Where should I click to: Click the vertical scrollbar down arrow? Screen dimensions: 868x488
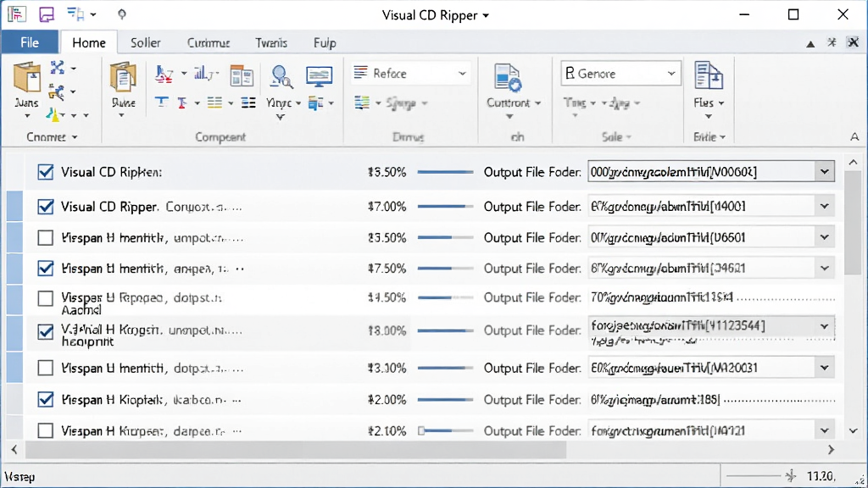[853, 430]
